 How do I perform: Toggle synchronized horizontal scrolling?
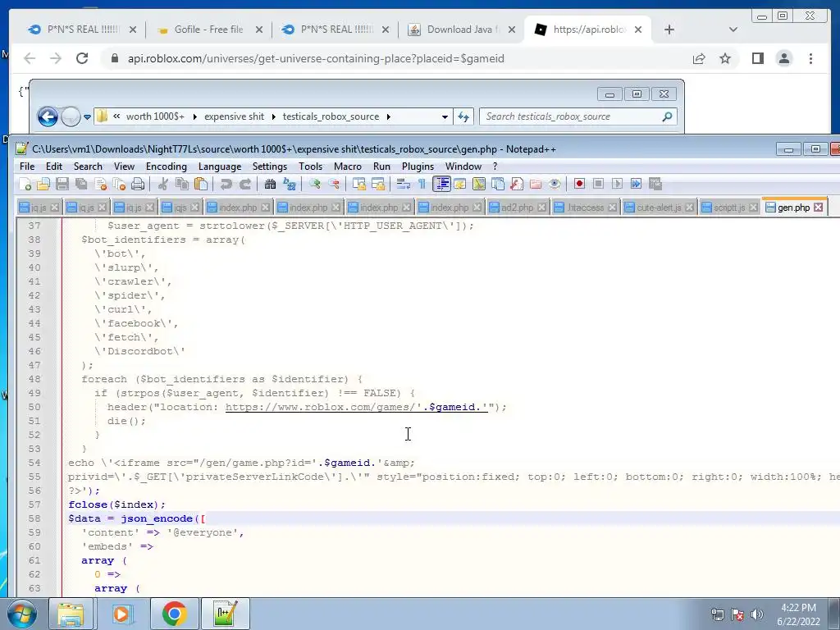tap(377, 185)
